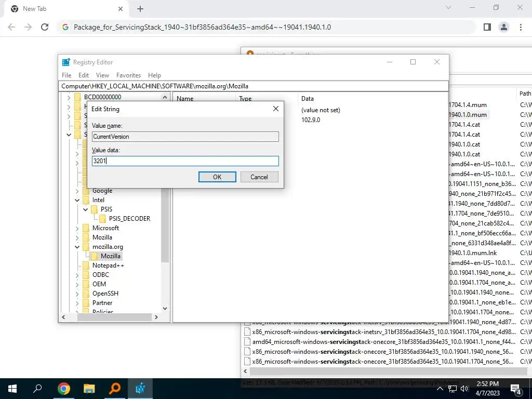This screenshot has width=532, height=399.
Task: Click the 102.9.0 data value
Action: [x=311, y=120]
